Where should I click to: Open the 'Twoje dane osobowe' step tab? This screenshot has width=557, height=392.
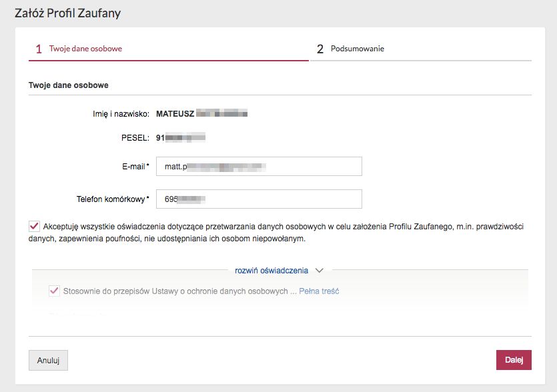(85, 49)
